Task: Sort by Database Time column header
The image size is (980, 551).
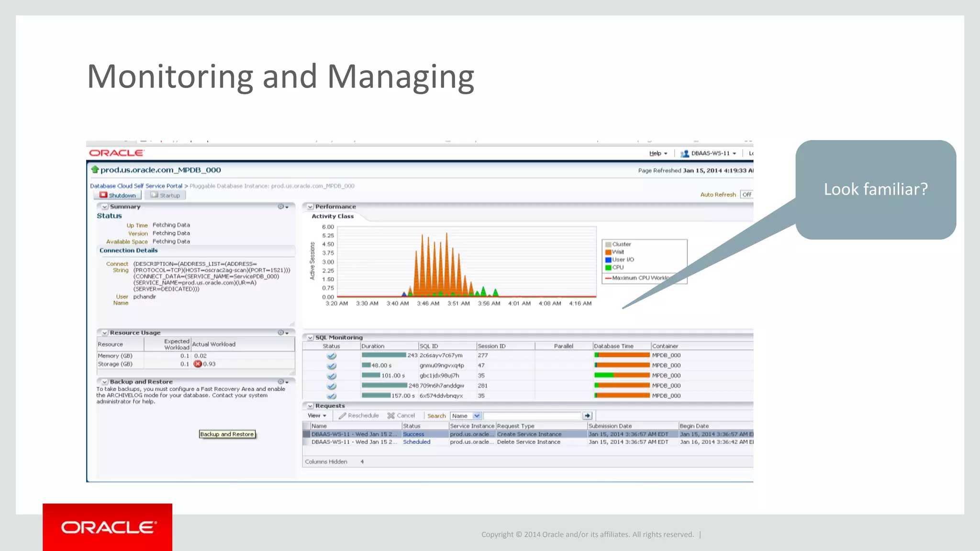Action: pos(622,346)
